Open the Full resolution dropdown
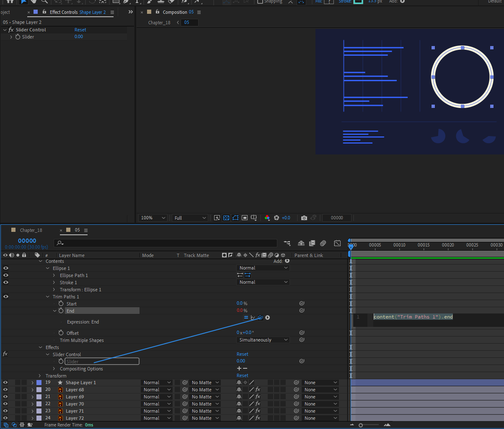The height and width of the screenshot is (429, 504). tap(190, 218)
